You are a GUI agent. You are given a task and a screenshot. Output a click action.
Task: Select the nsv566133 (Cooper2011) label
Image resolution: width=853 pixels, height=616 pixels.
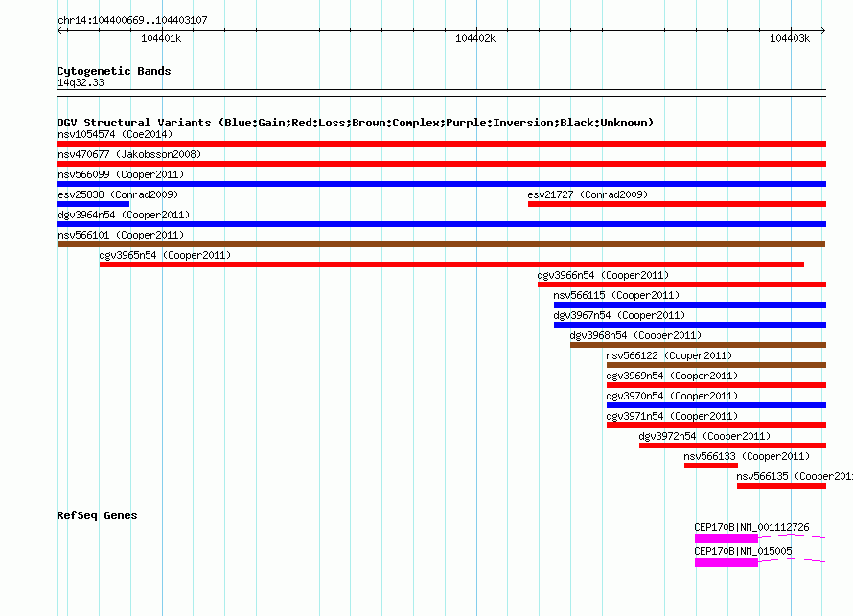pos(747,456)
